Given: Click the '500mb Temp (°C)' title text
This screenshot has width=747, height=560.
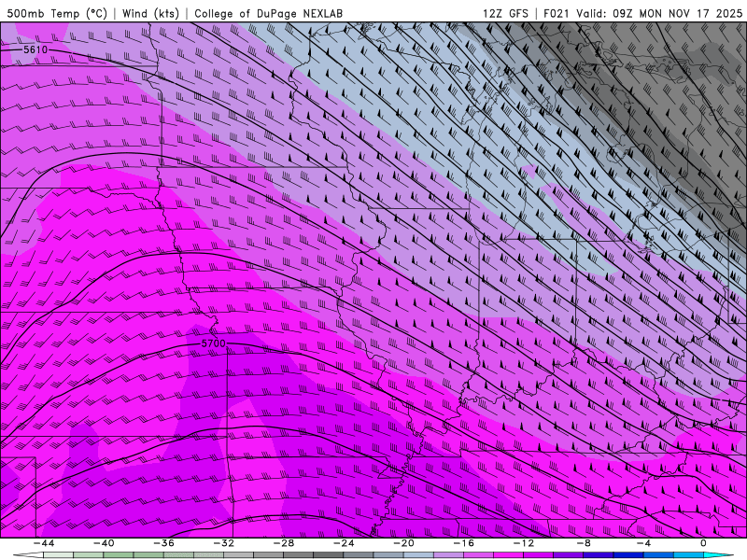Looking at the screenshot, I should pos(57,13).
